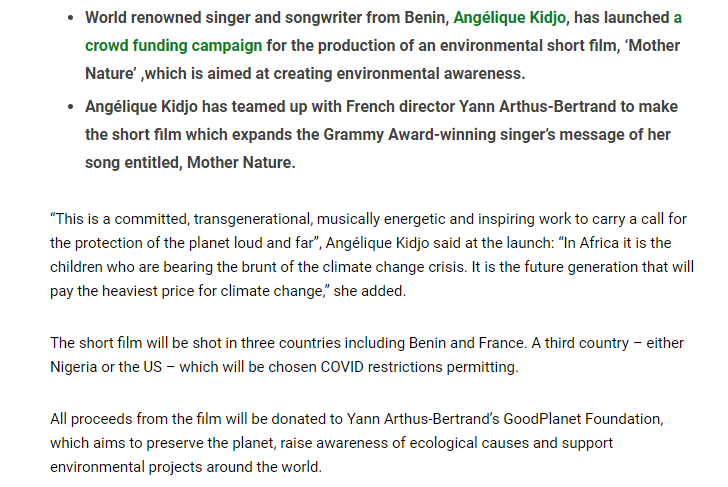Click 'French director' in the second bullet
Image resolution: width=728 pixels, height=487 pixels.
400,107
